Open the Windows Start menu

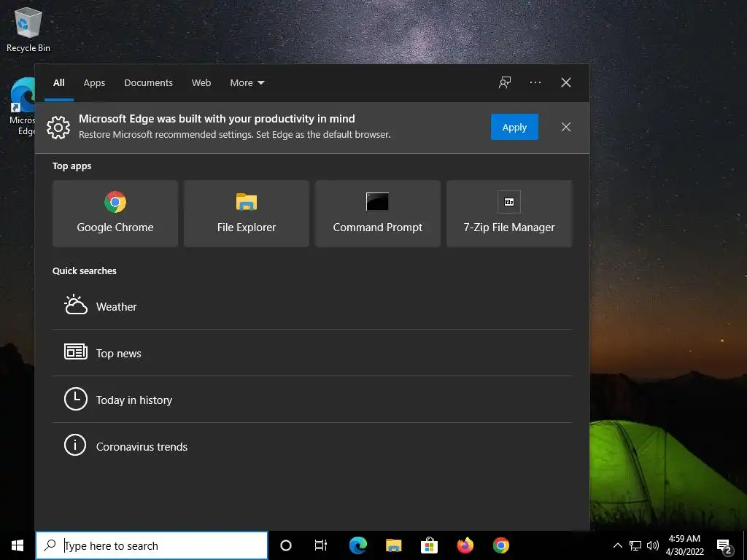tap(18, 545)
